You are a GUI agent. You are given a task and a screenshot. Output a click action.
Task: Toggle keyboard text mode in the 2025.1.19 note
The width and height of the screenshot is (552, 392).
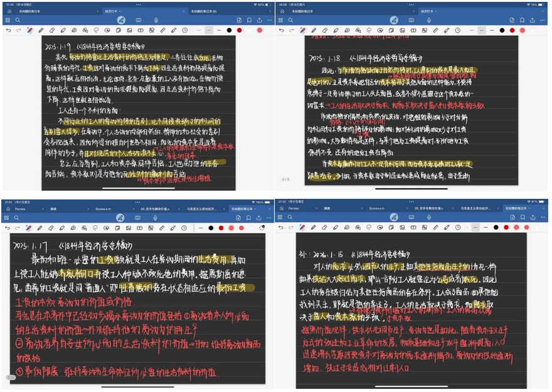coord(139,20)
